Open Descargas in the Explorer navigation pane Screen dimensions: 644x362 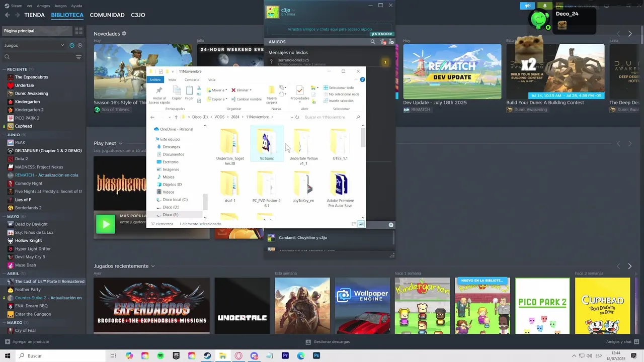(171, 147)
